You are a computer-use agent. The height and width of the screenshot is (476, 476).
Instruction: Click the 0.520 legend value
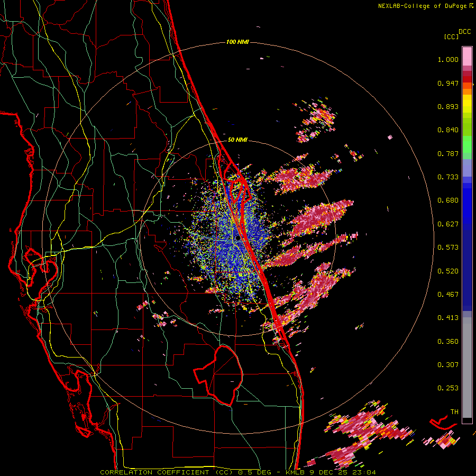click(448, 271)
